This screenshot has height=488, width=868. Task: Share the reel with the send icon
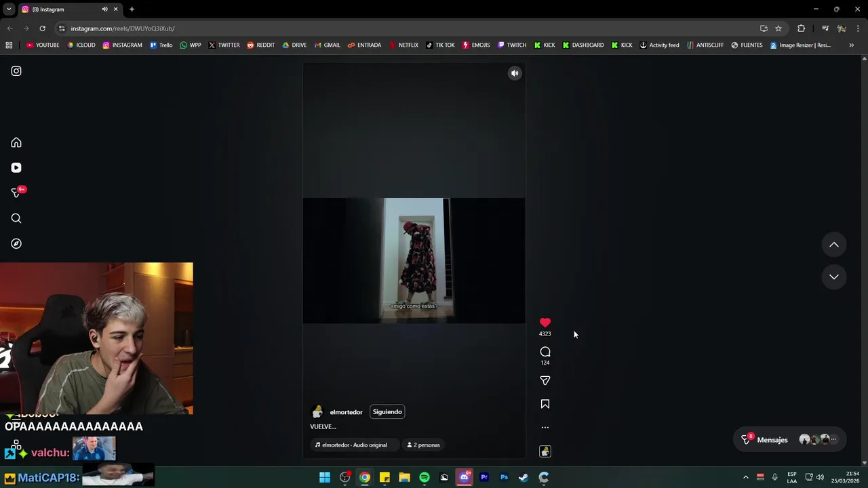pos(545,381)
